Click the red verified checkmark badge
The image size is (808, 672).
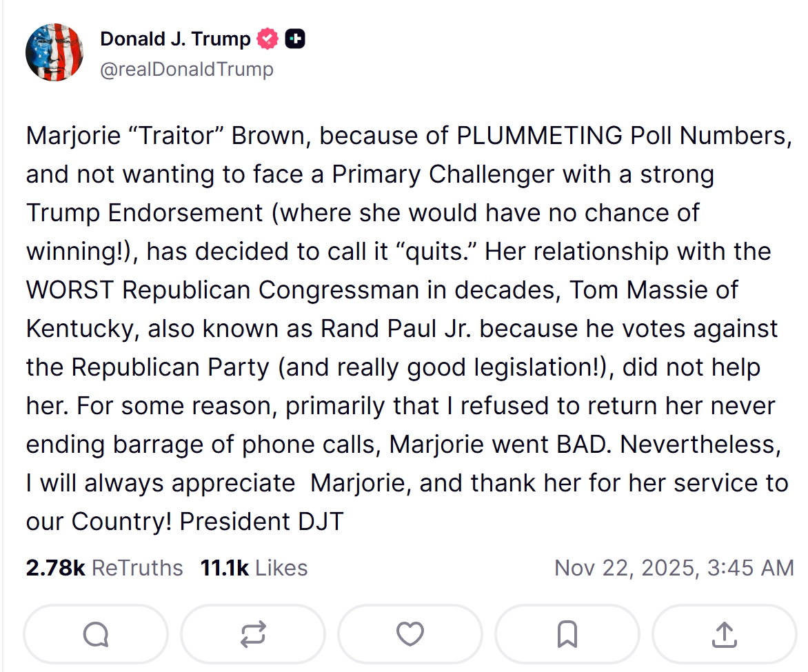pos(267,39)
